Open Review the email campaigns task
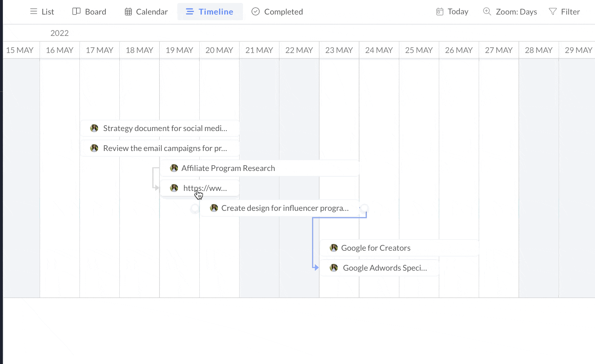Image resolution: width=595 pixels, height=364 pixels. tap(165, 148)
